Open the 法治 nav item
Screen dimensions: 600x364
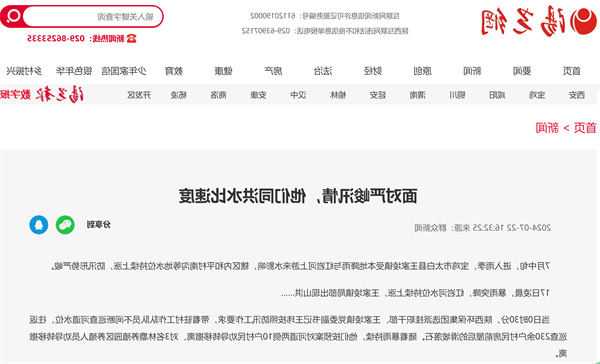click(x=323, y=71)
